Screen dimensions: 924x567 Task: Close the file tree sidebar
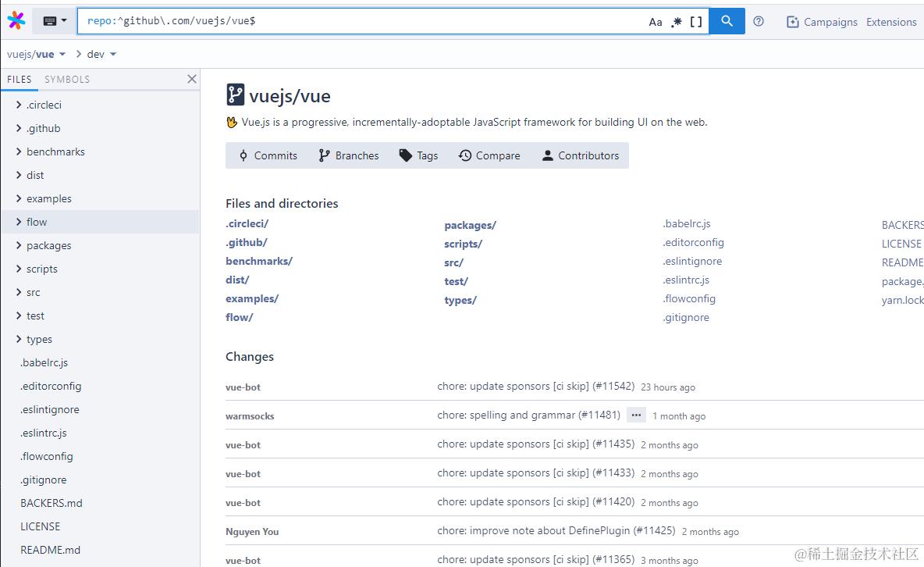(191, 79)
